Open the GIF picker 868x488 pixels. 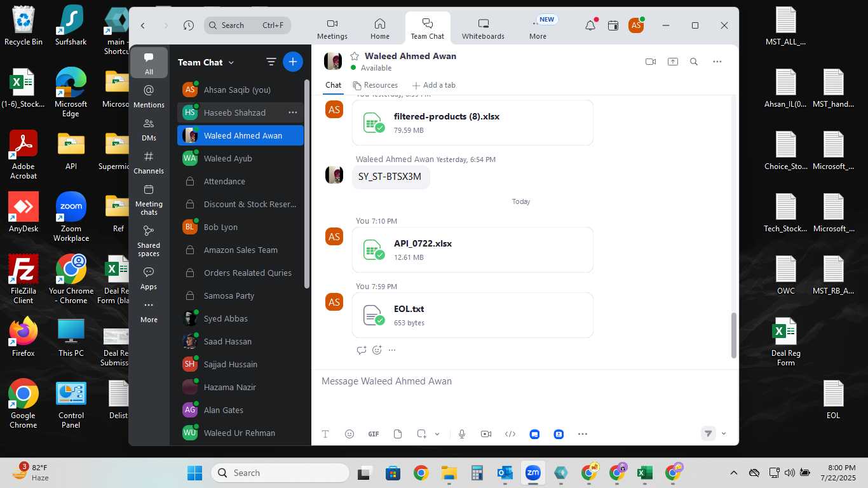coord(374,434)
